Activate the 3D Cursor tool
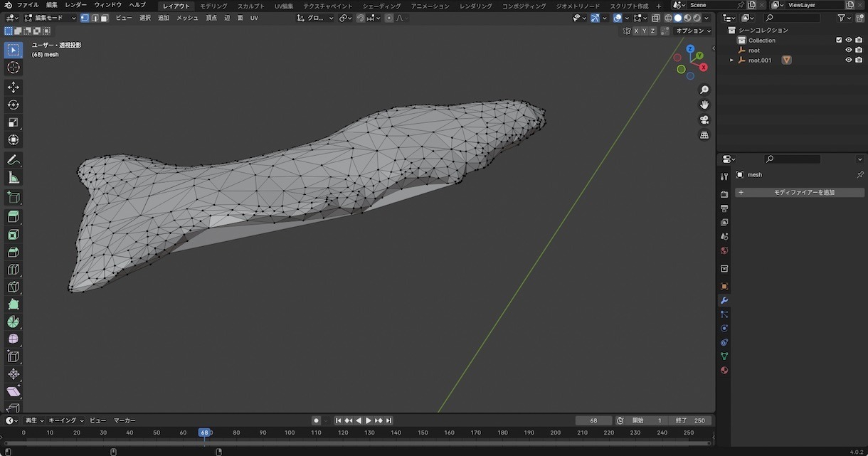 (x=13, y=68)
